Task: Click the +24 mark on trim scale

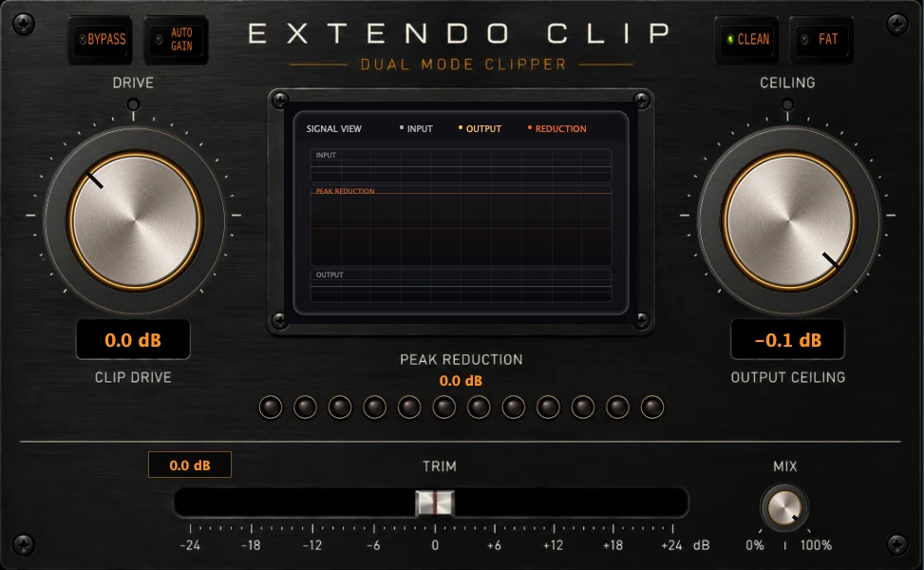Action: [x=671, y=545]
